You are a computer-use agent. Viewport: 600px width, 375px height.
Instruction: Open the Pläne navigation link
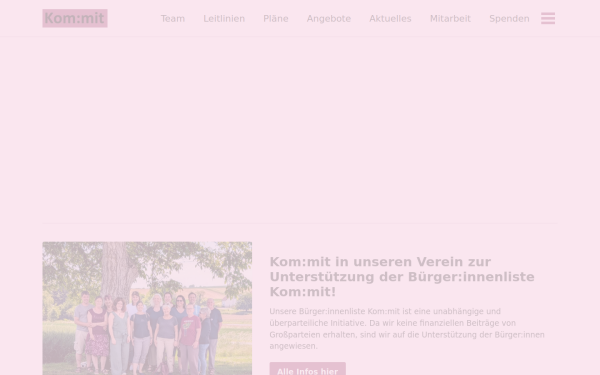pos(276,19)
